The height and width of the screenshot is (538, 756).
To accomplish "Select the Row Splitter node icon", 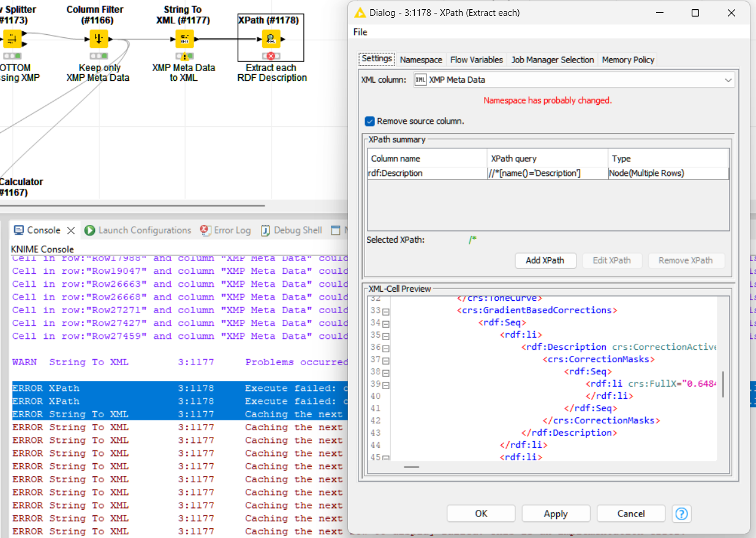I will coord(13,40).
